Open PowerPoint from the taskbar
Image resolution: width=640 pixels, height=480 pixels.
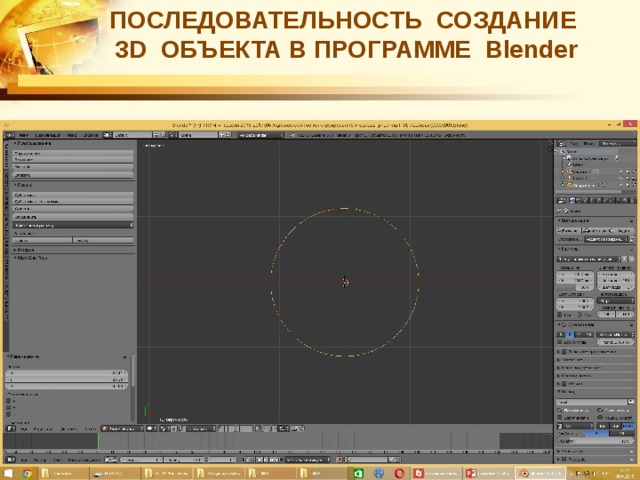click(x=487, y=473)
